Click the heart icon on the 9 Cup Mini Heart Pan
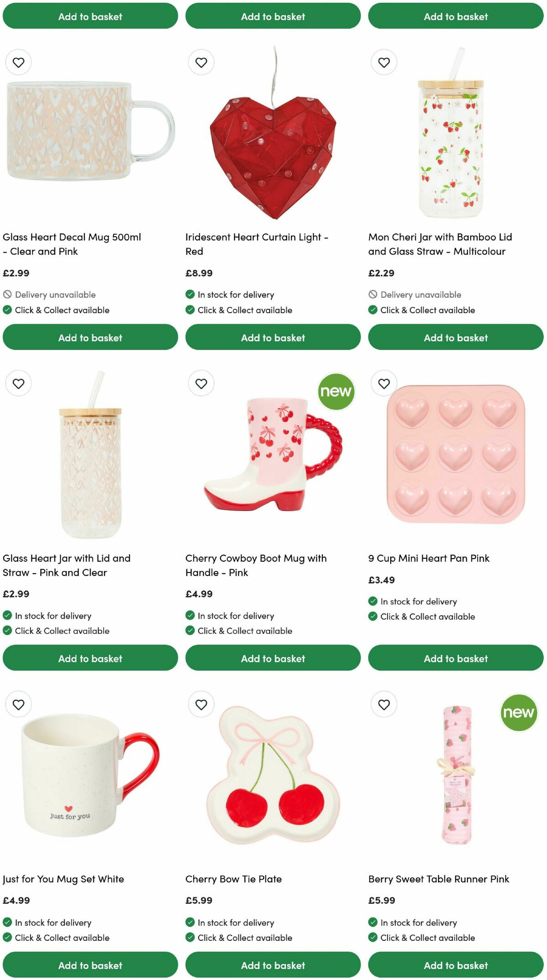The image size is (547, 980). (x=383, y=384)
